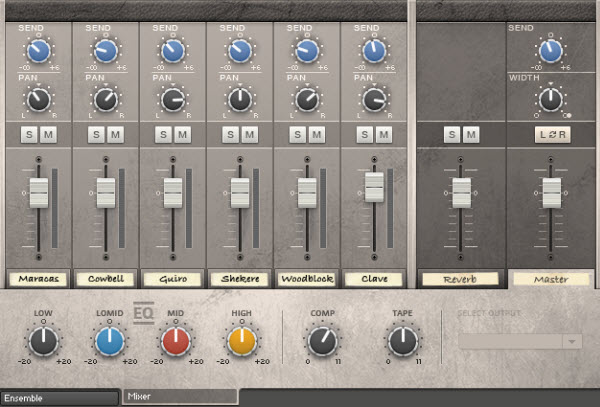The image size is (600, 407).
Task: Toggle the Master L/R swap button
Action: pos(553,135)
